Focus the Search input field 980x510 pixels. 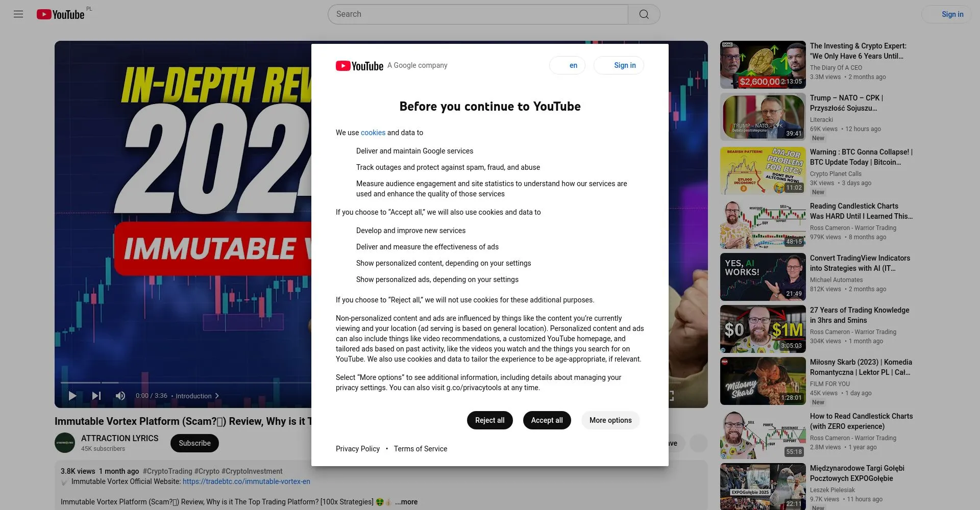tap(478, 14)
